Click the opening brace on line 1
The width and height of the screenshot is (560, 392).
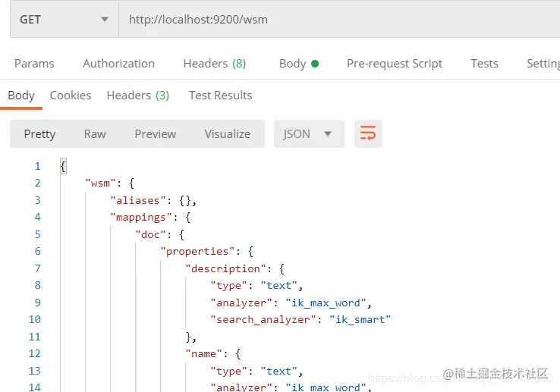pyautogui.click(x=63, y=166)
